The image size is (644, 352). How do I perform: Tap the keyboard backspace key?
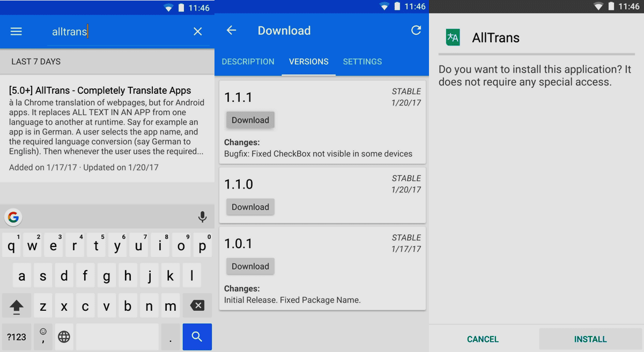coord(197,306)
